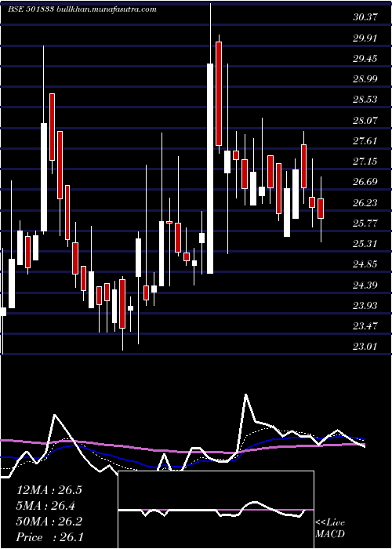Click the 23.01 price axis label
The image size is (392, 549).
point(365,347)
